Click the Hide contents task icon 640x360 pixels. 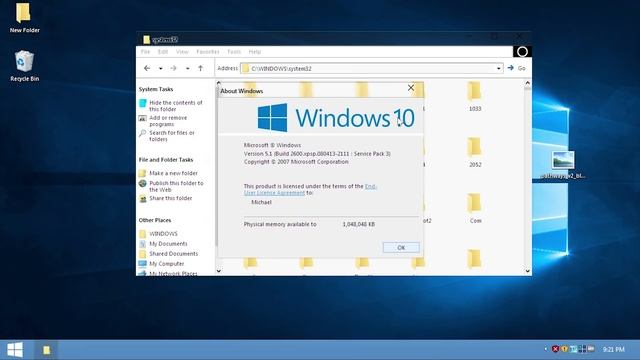point(142,103)
